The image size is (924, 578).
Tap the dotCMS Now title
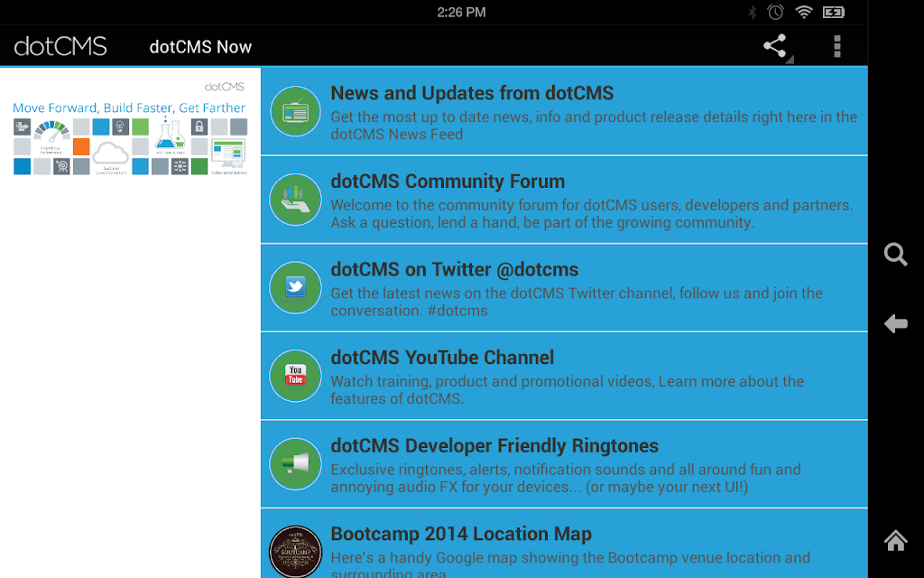coord(200,47)
